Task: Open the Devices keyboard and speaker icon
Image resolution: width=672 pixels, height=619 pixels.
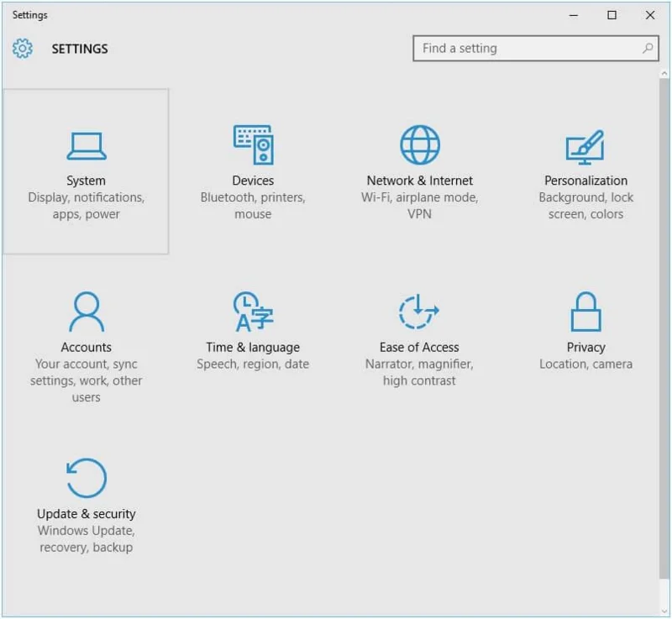Action: 254,144
